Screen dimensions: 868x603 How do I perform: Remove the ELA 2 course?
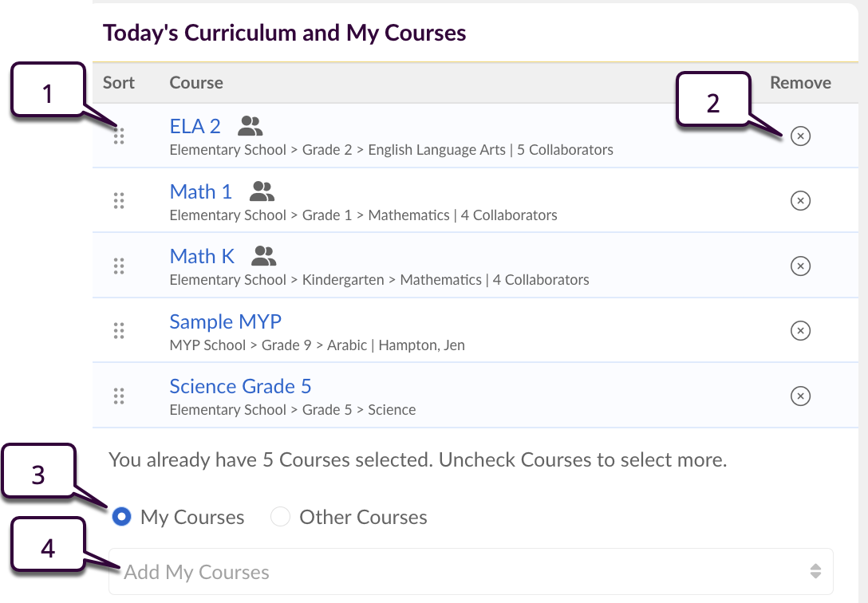point(800,136)
